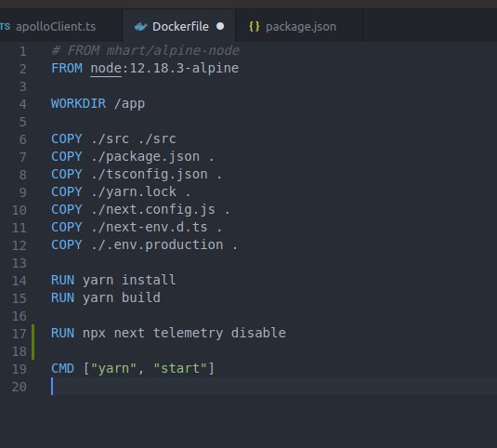Click the RUN keyword on line 15
The height and width of the screenshot is (448, 497).
tap(62, 298)
